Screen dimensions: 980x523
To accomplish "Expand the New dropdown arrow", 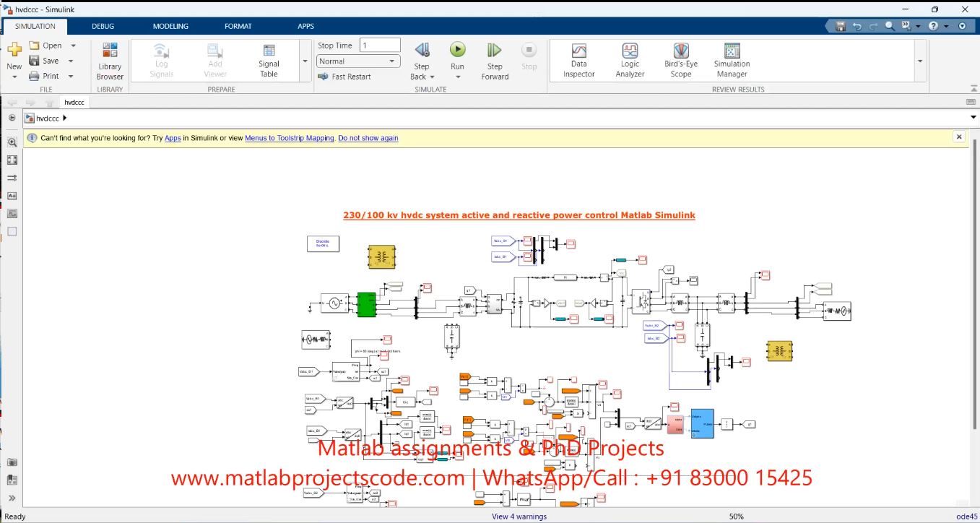I will 14,77.
